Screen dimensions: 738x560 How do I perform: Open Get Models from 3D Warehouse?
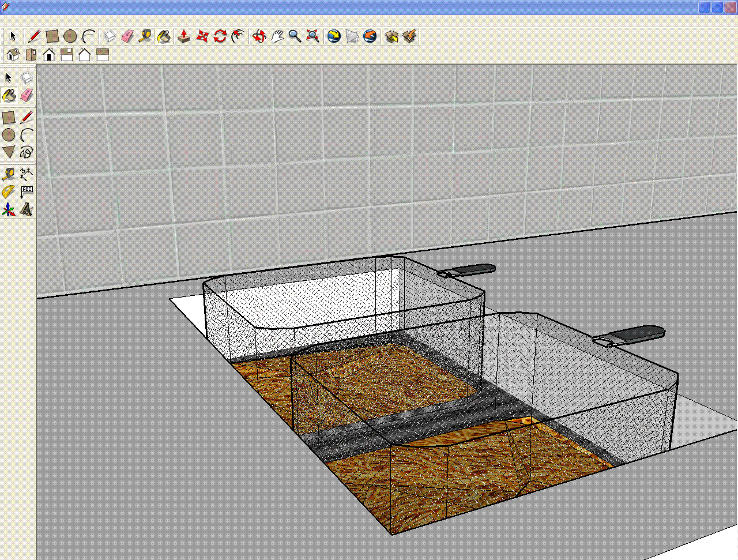391,36
